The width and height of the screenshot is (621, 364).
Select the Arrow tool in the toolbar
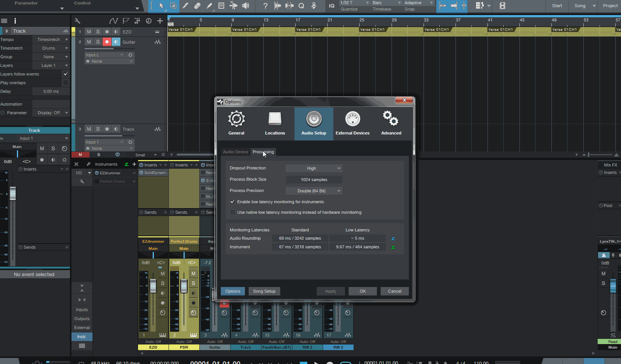coord(161,6)
